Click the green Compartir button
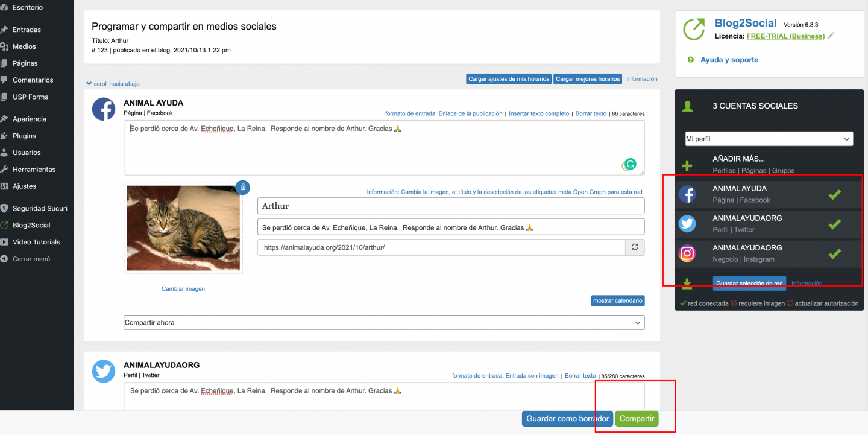868x435 pixels. (x=637, y=419)
